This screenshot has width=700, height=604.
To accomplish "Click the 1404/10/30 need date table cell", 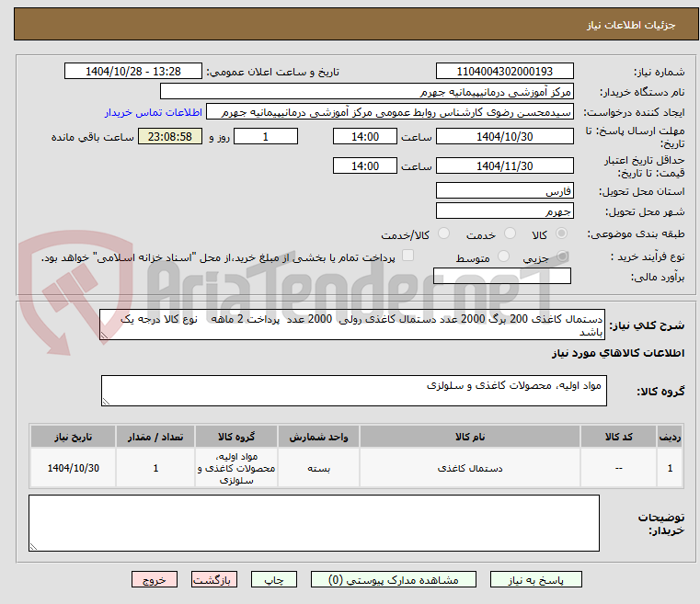I will pyautogui.click(x=74, y=468).
